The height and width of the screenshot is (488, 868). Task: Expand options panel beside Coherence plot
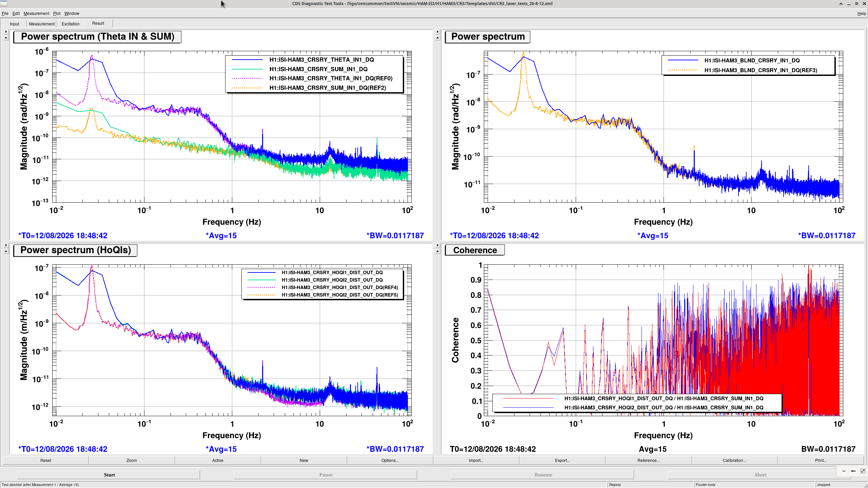coord(437,245)
